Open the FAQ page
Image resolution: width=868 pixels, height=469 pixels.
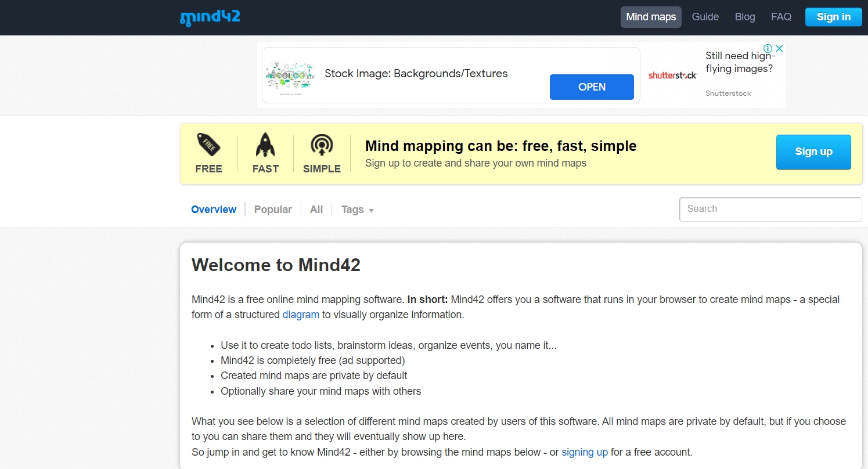point(781,17)
